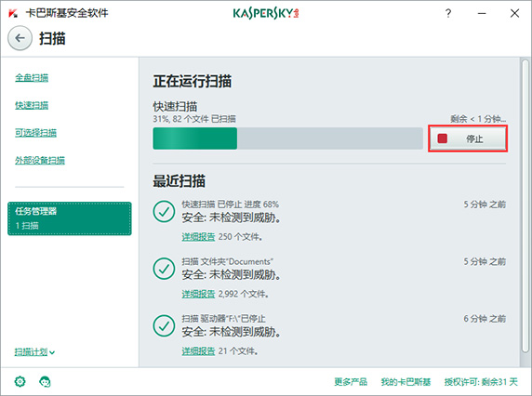Open 我的卡巴斯基 link in the footer
The width and height of the screenshot is (532, 396).
[406, 382]
